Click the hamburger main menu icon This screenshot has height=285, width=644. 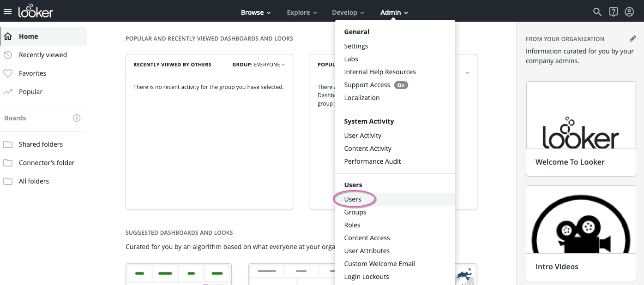coord(7,12)
